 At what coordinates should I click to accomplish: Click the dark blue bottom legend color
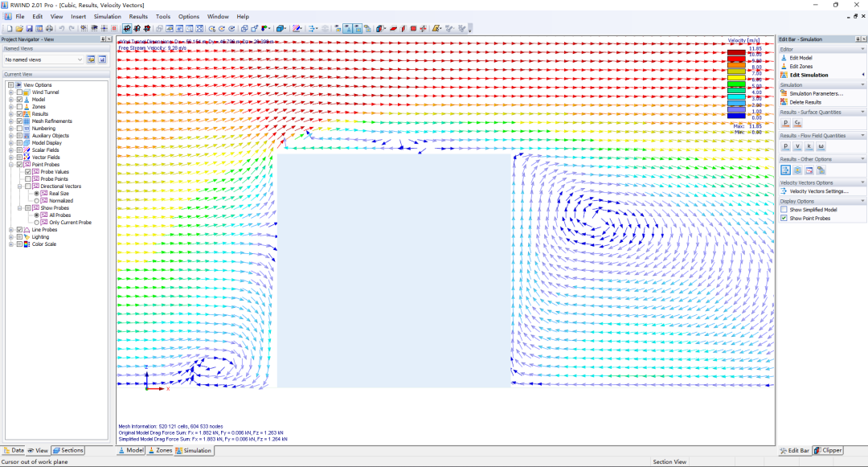pyautogui.click(x=736, y=116)
